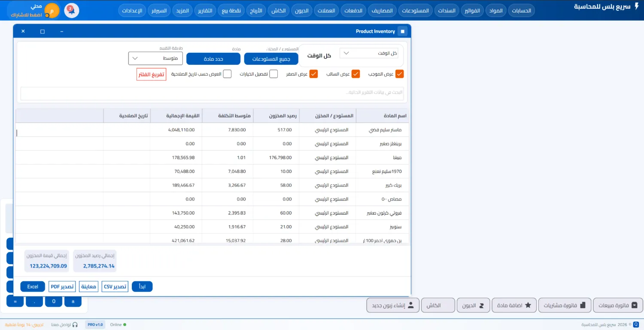Screen dimensions: 644x330
Task: Open the الحسابات menu
Action: 521,10
